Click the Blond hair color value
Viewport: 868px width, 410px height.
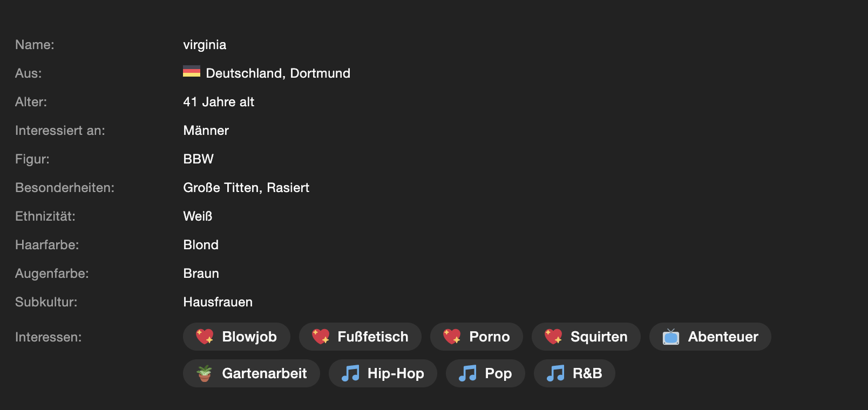(201, 245)
